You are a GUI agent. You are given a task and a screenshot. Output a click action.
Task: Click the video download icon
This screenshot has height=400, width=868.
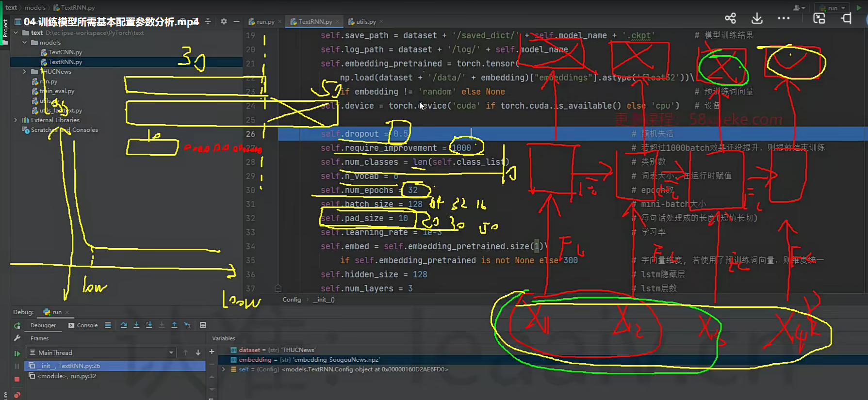[x=757, y=18]
